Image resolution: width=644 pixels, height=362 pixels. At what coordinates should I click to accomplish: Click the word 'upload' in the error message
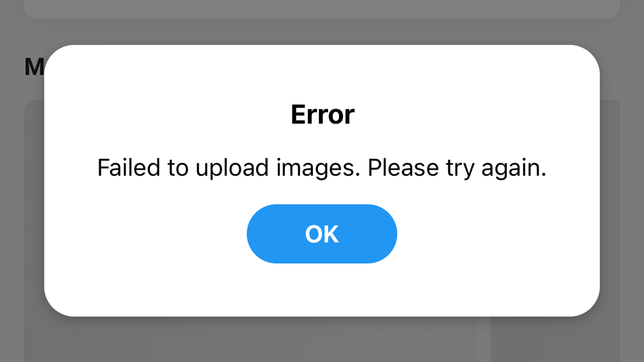point(232,168)
